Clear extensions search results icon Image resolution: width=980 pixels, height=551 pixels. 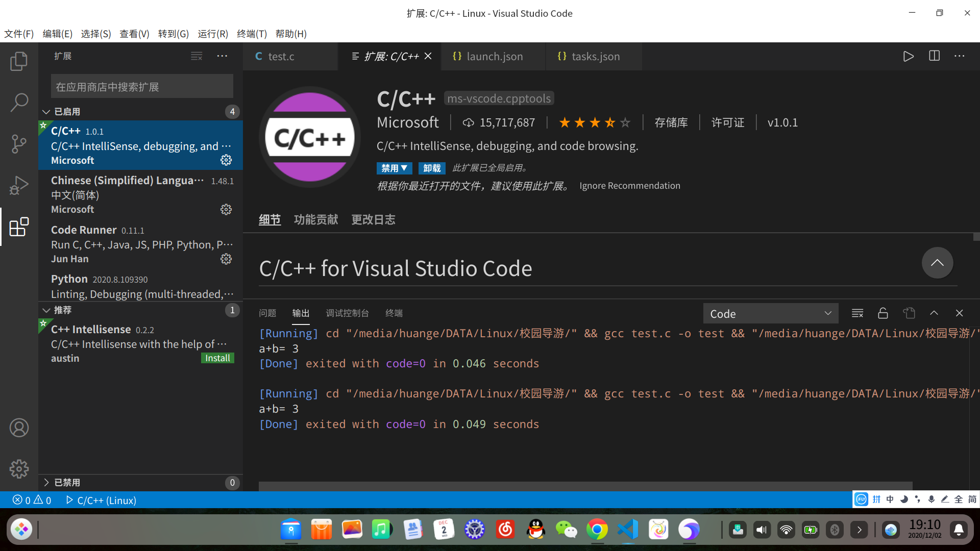[x=197, y=56]
